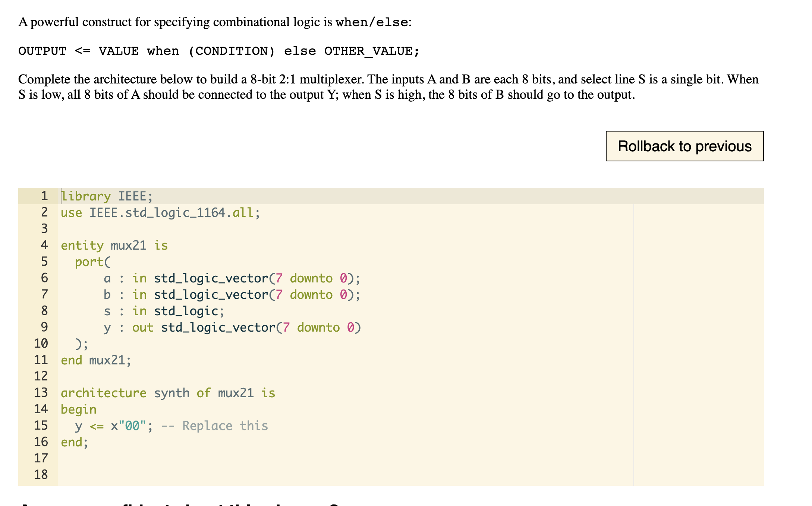This screenshot has height=506, width=812.
Task: Click the use IEEE.std_logic_1164.all line
Action: [x=160, y=213]
